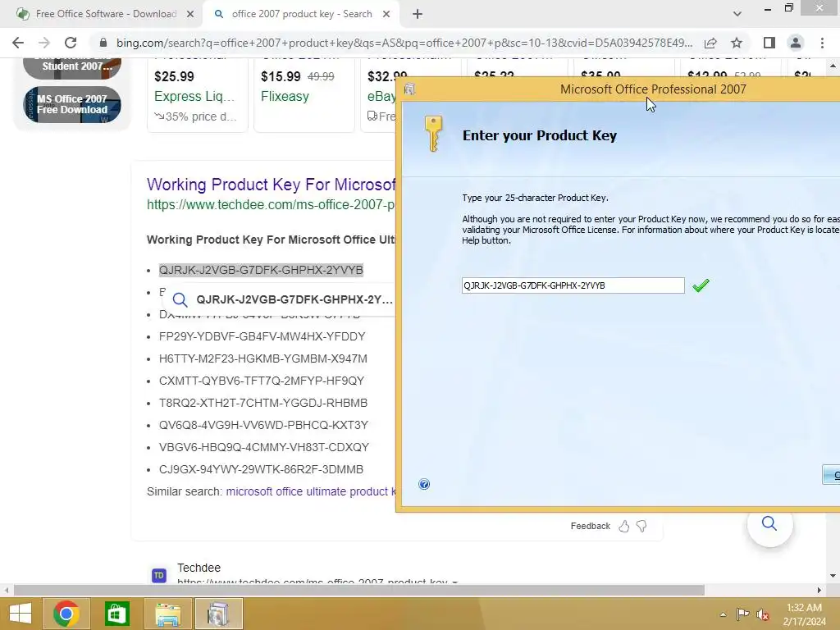Viewport: 840px width, 630px height.
Task: Select key H6TTY-M2F23-HGKMB-YGMBM-X947M
Action: click(263, 359)
